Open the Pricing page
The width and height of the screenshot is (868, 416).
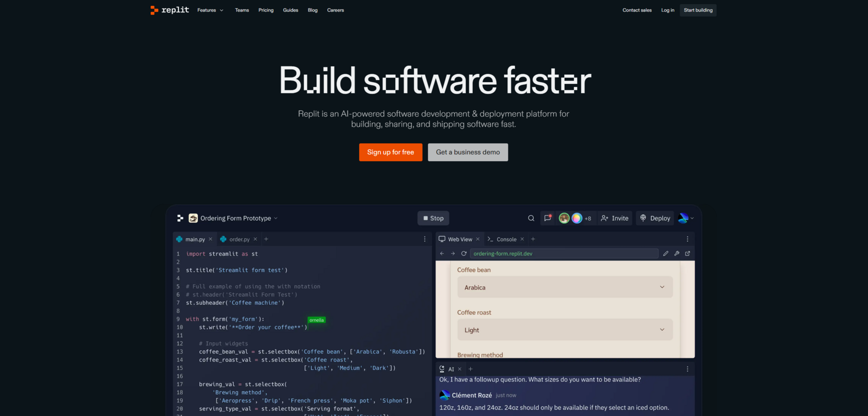click(x=266, y=10)
